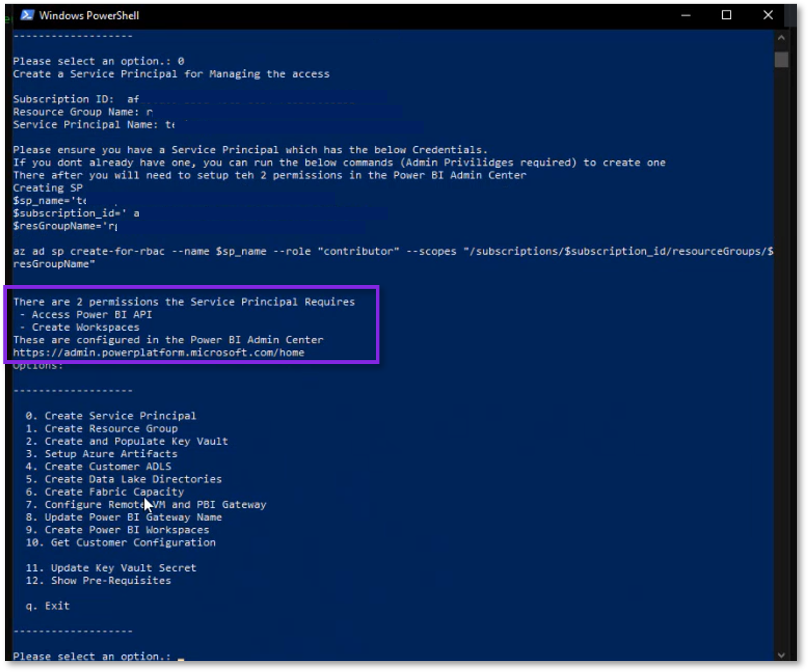The image size is (808, 672).
Task: Click '3. Setup Azure Artifacts' line
Action: point(102,454)
